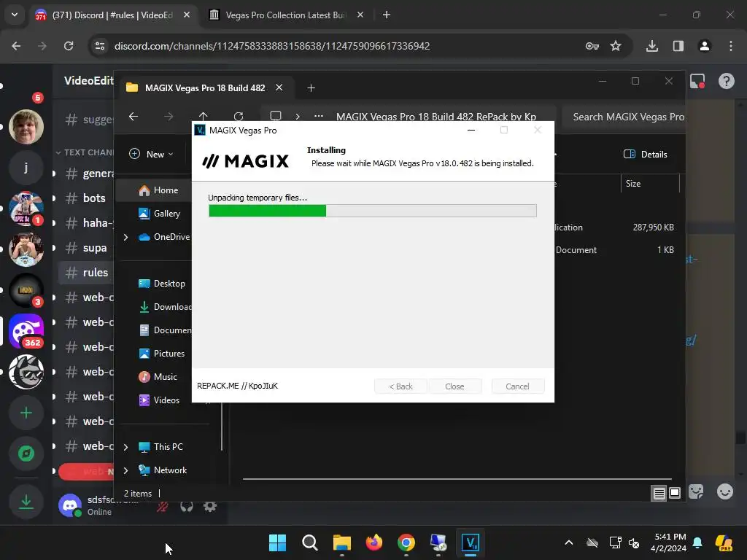
Task: Open Chrome profile icon
Action: tap(704, 46)
